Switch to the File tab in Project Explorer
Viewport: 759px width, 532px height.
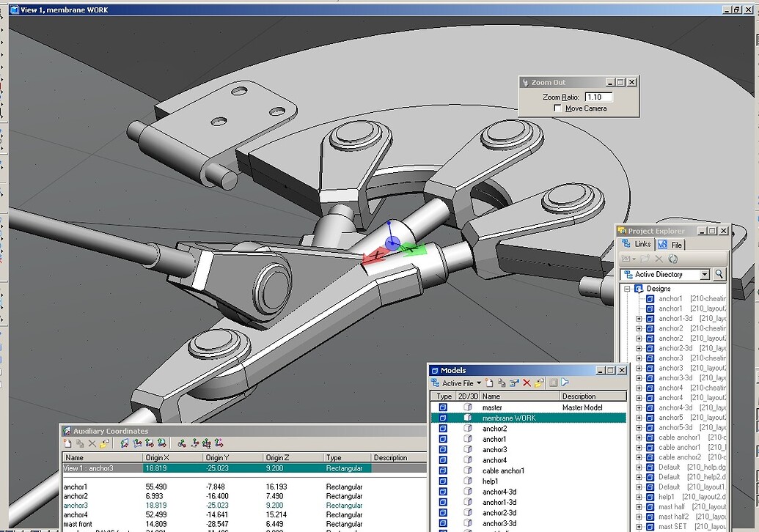[x=677, y=244]
